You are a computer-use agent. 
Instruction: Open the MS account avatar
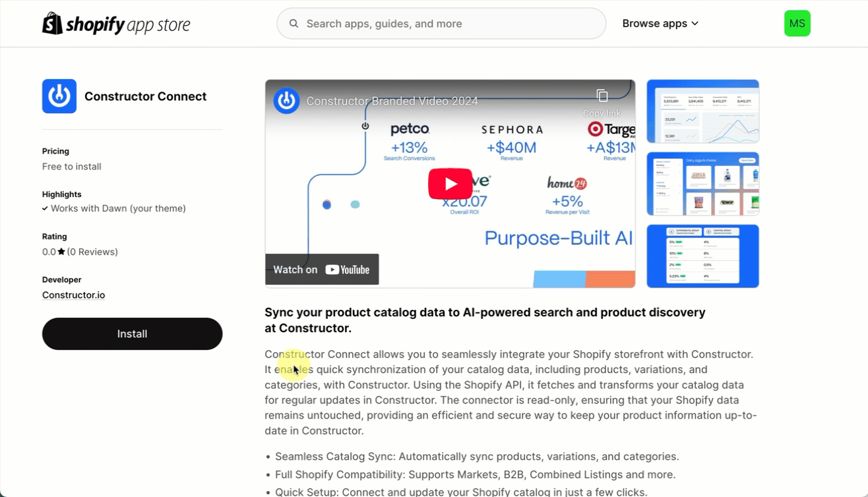(x=797, y=24)
